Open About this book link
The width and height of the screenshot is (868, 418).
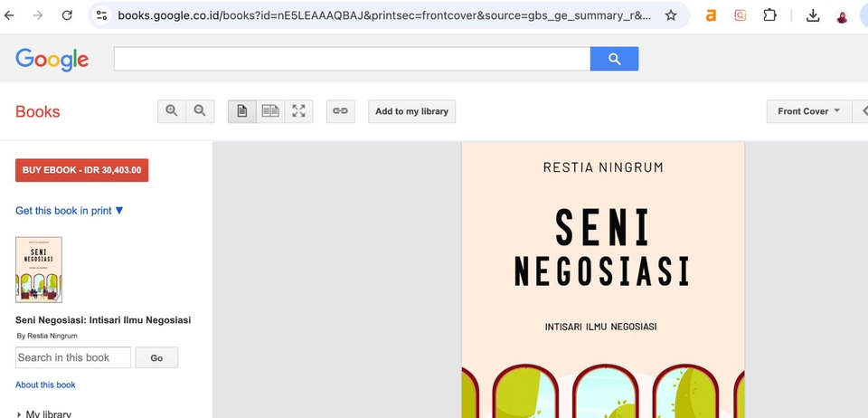click(45, 385)
